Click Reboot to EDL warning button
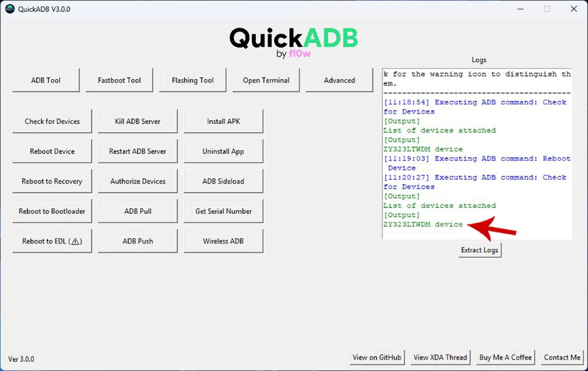 [x=52, y=241]
